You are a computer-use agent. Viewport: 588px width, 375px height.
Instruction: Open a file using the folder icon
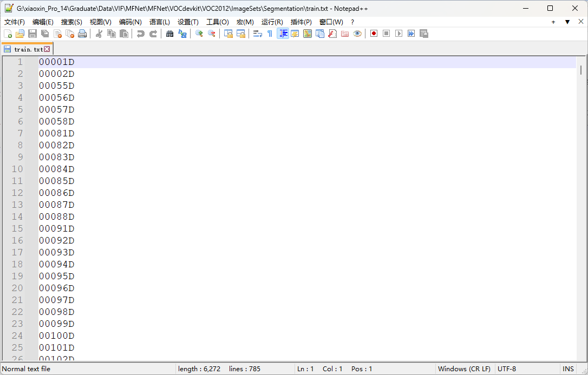click(20, 34)
